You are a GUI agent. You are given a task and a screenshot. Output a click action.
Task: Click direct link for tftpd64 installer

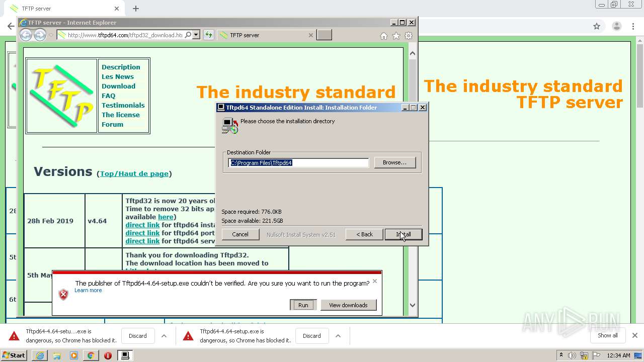pyautogui.click(x=142, y=225)
